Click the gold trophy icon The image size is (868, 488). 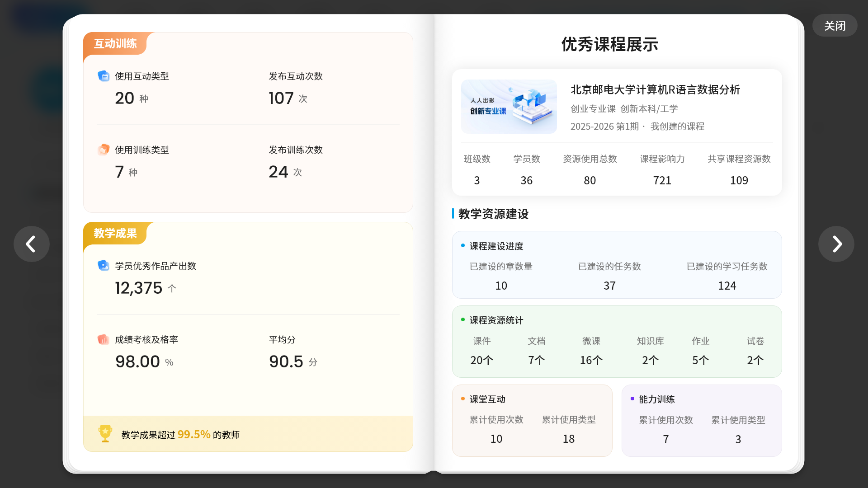[x=105, y=434]
